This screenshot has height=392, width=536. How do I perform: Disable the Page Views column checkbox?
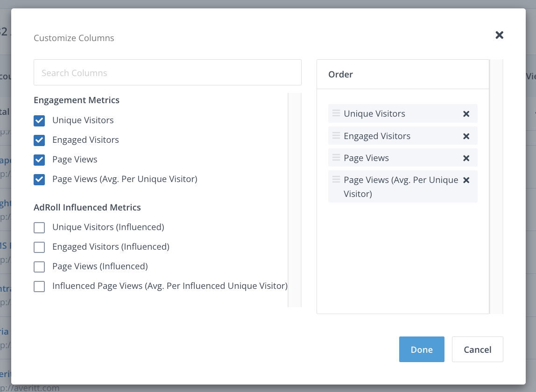point(39,160)
